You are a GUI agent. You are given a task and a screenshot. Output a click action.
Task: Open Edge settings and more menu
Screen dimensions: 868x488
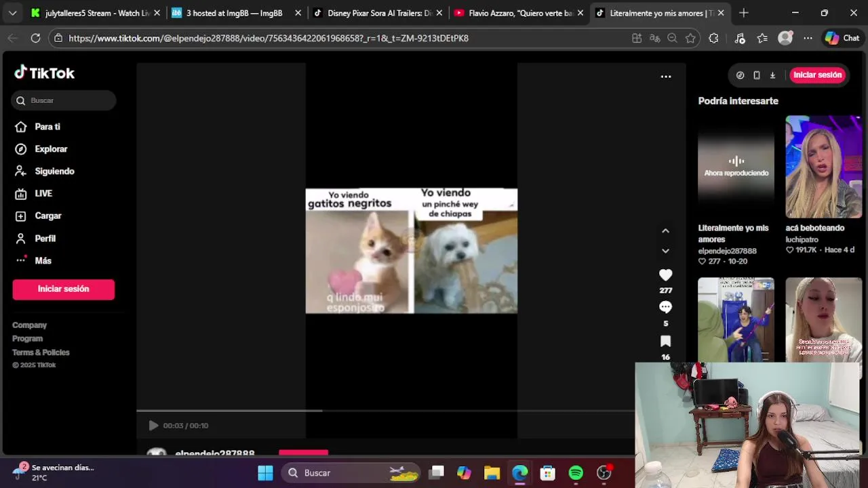pyautogui.click(x=808, y=39)
